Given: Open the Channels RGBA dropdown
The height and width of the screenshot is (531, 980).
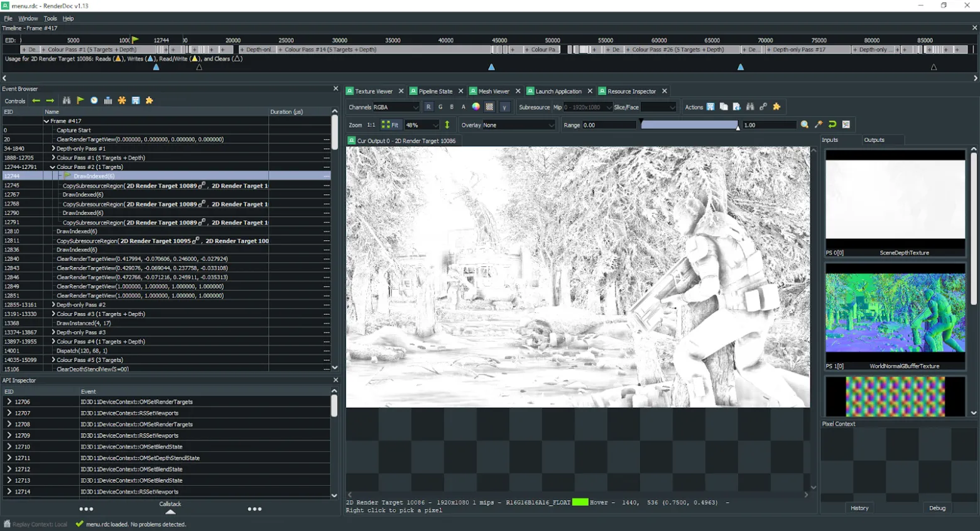Looking at the screenshot, I should 396,107.
